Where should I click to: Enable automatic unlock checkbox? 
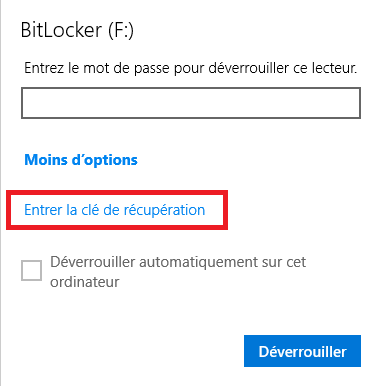pyautogui.click(x=32, y=270)
